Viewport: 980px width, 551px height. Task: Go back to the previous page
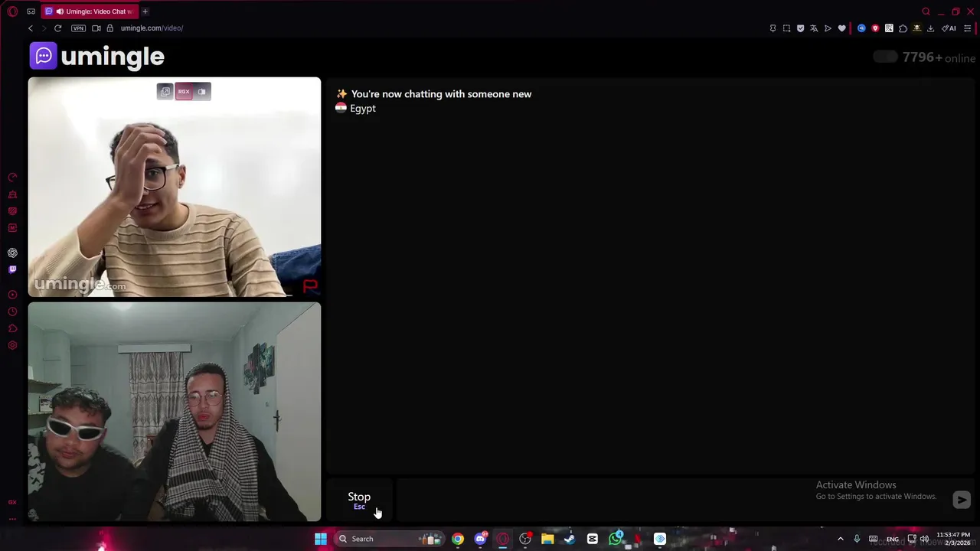point(31,28)
